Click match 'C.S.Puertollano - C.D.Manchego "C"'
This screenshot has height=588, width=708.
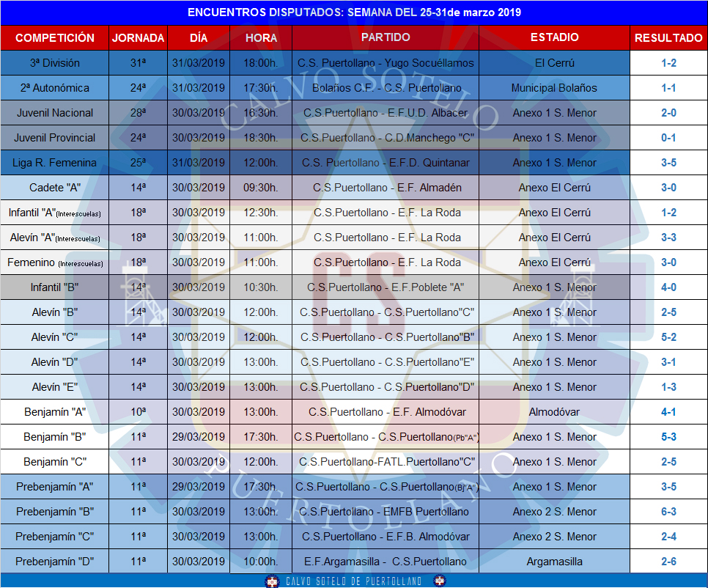click(386, 138)
